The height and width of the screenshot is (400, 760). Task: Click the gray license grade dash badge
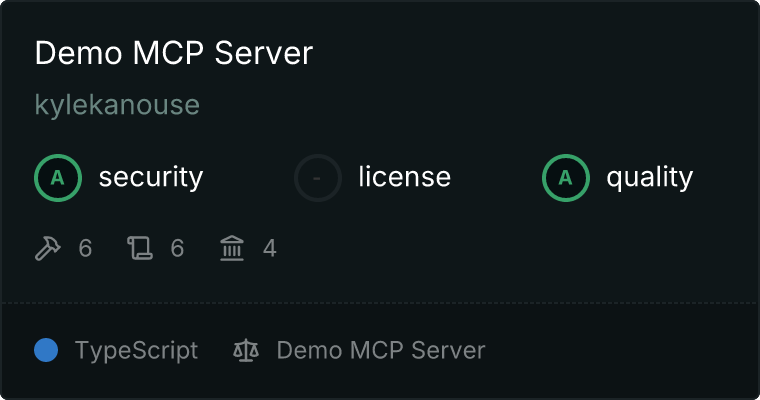318,178
